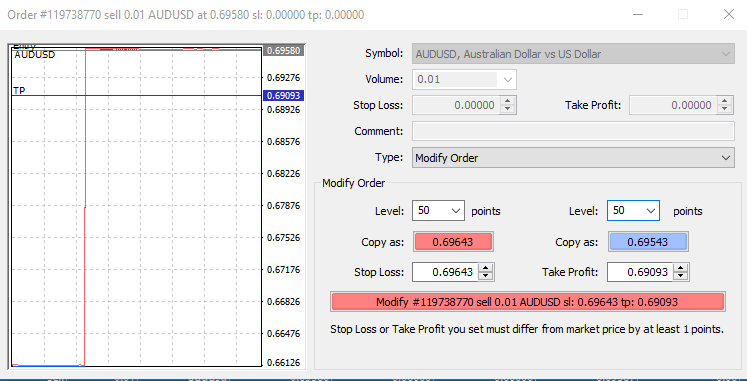Decrease Take Profit 0.69093 with down arrow
This screenshot has width=747, height=381.
(681, 277)
